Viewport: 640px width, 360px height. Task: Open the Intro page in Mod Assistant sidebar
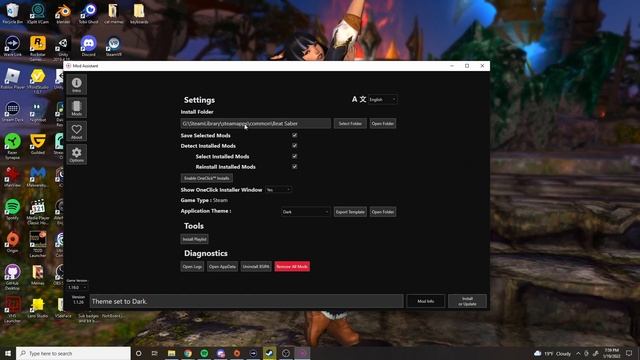coord(77,85)
